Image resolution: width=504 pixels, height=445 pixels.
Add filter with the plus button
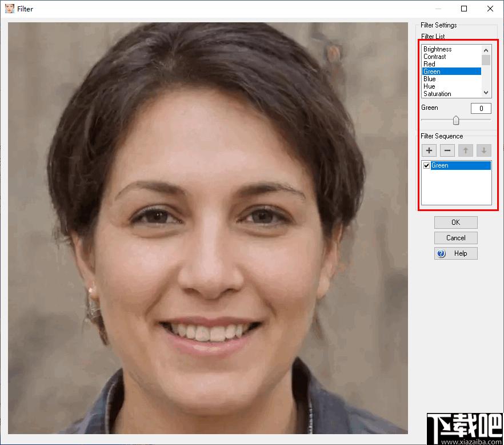click(x=429, y=150)
